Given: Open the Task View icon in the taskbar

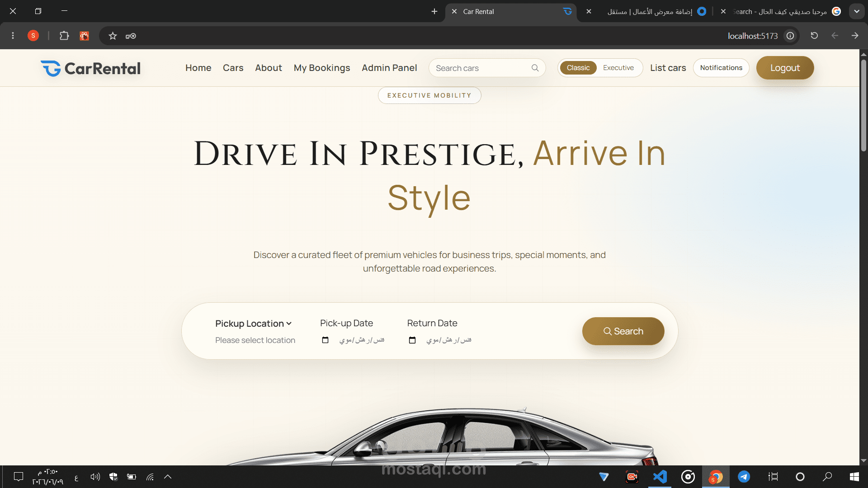Looking at the screenshot, I should coord(773,477).
